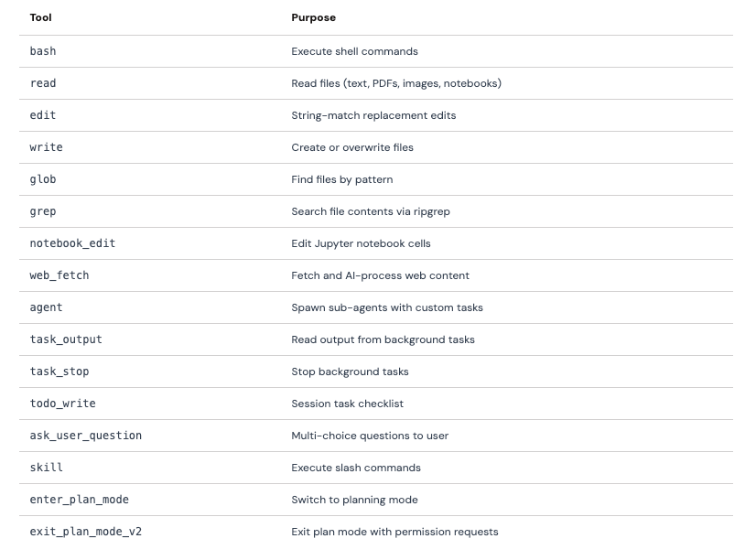The width and height of the screenshot is (756, 560).
Task: Select the write tool cell
Action: (x=47, y=147)
